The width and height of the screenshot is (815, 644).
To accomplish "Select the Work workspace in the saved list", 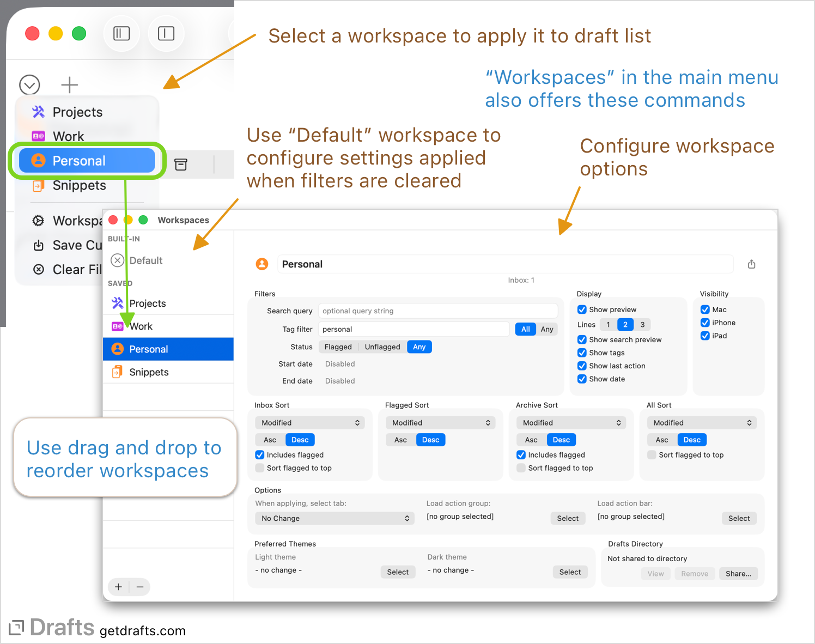I will tap(141, 326).
